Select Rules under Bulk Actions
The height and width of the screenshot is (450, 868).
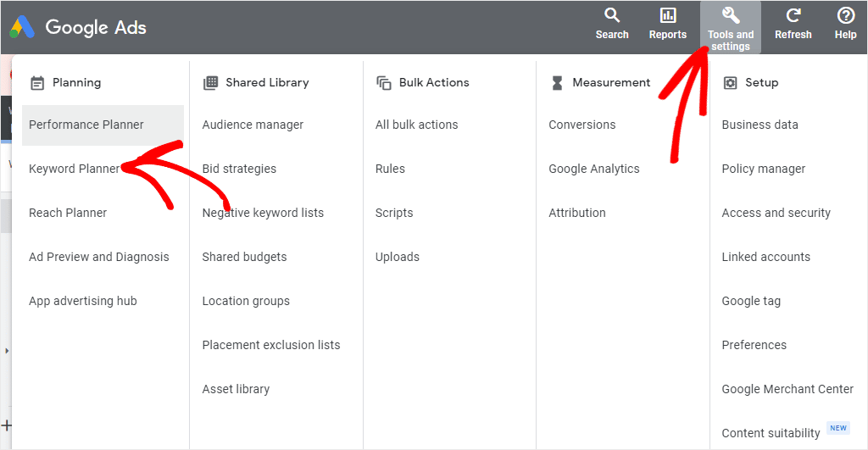(x=390, y=169)
